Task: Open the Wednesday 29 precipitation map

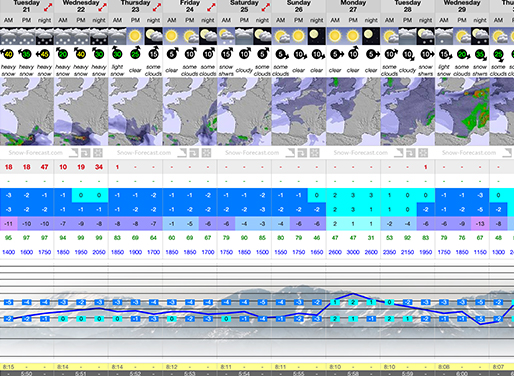Action: 462,112
